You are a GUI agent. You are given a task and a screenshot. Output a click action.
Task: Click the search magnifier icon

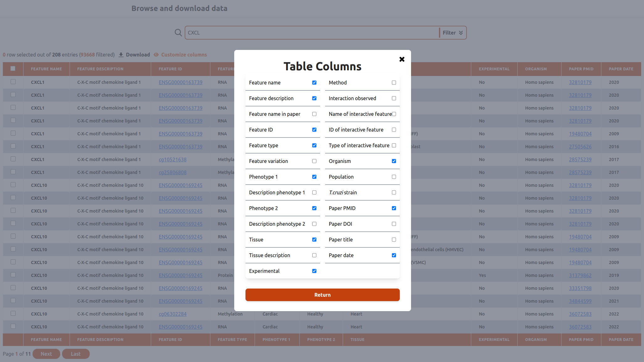click(x=178, y=33)
